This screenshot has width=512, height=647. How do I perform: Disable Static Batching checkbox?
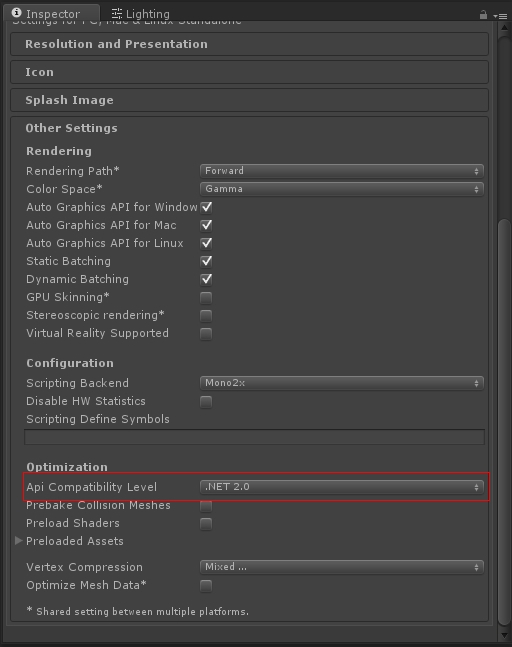point(206,261)
